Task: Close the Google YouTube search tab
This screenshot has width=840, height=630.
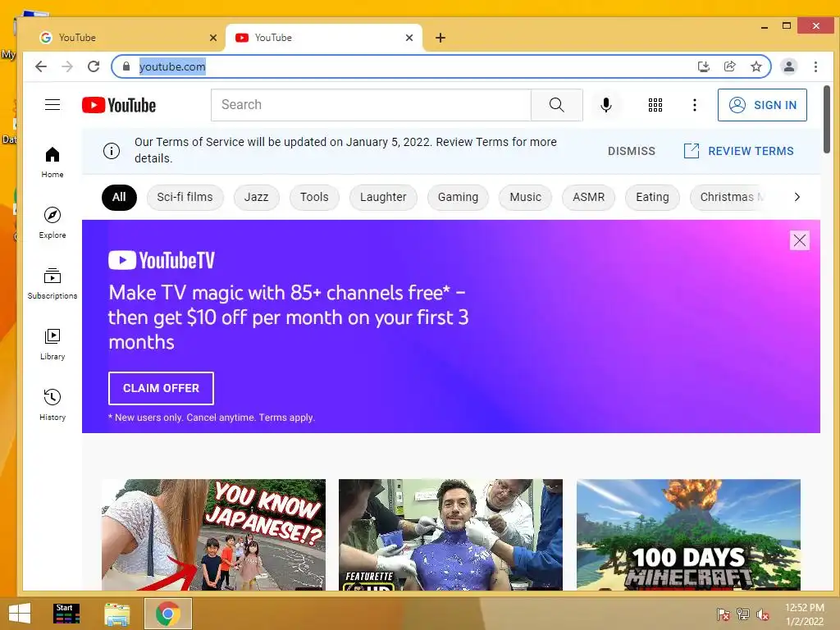Action: point(213,38)
